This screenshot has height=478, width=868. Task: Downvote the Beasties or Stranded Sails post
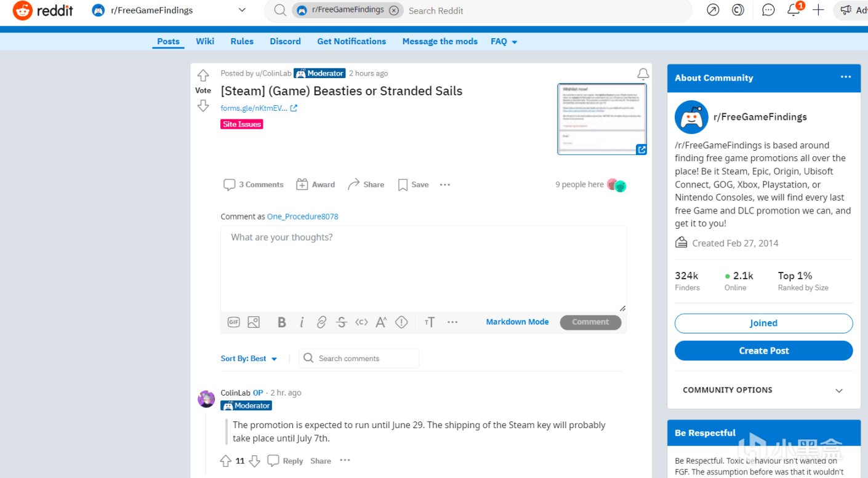[203, 106]
